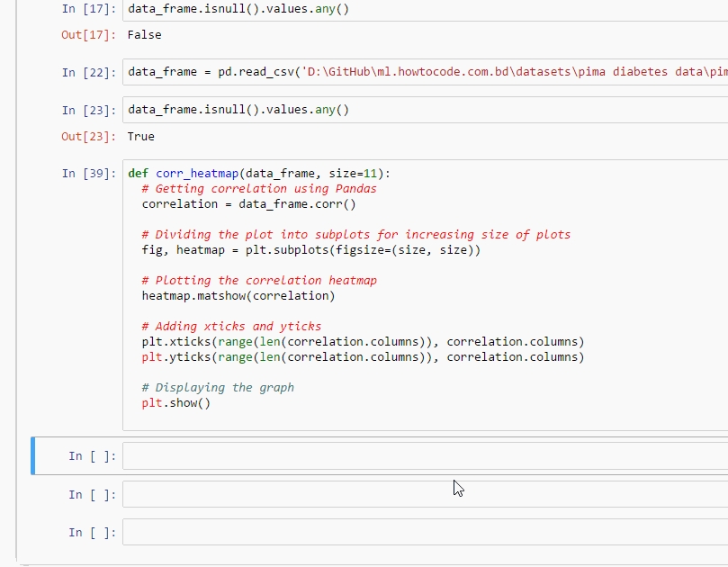Select the In [22] prompt label

point(89,72)
